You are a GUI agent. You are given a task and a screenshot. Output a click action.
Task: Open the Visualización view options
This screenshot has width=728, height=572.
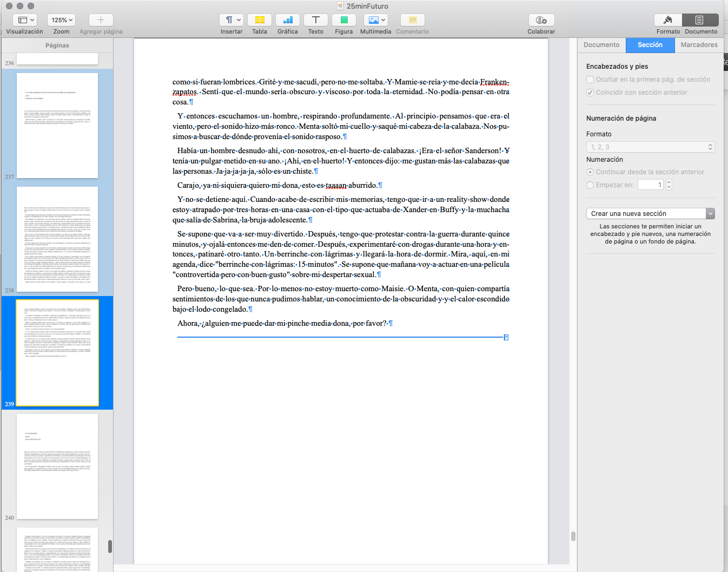coord(25,20)
